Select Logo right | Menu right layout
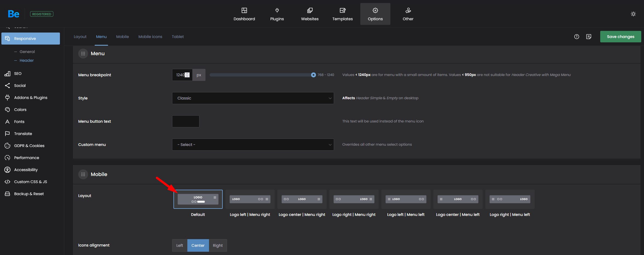This screenshot has height=255, width=644. 354,199
